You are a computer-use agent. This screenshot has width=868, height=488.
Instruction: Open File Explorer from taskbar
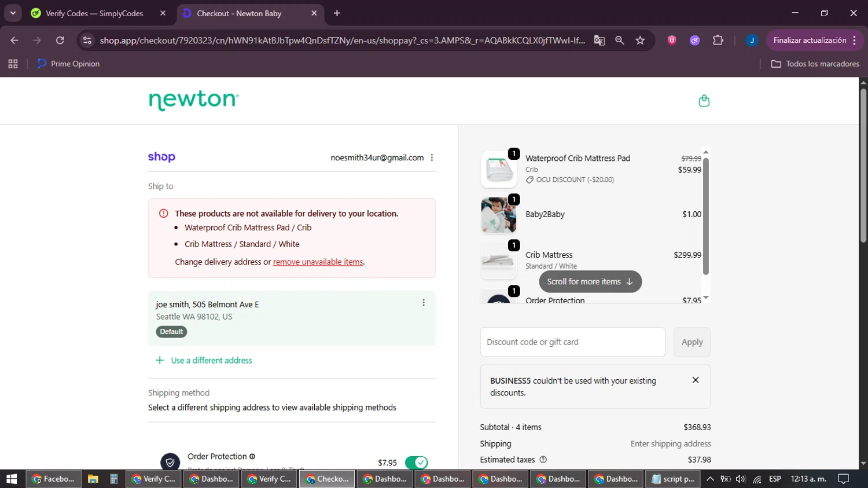coord(93,479)
